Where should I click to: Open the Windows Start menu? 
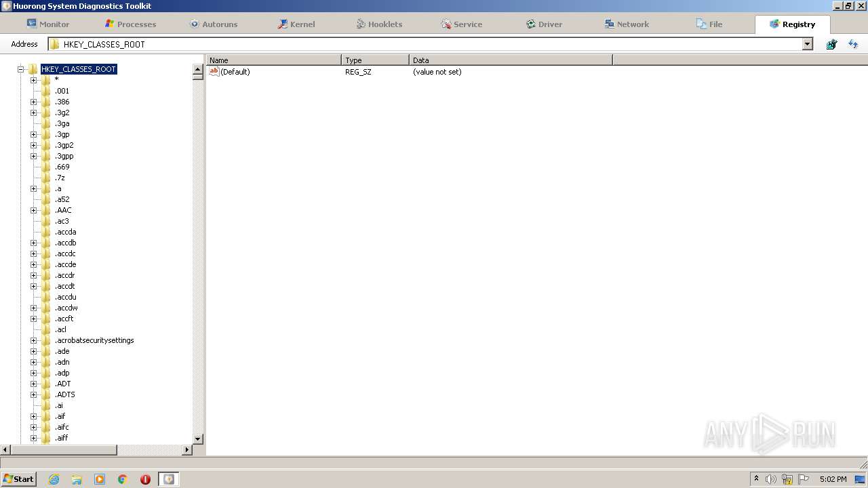coord(18,479)
